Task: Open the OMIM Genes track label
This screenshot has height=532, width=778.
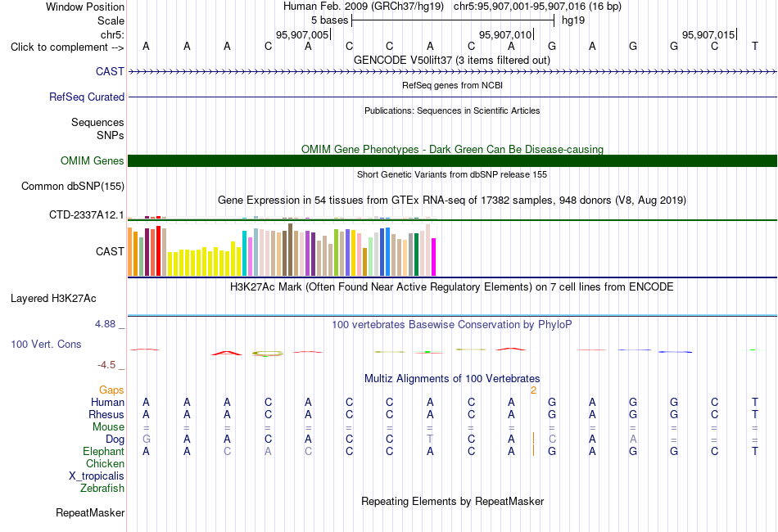Action: coord(92,160)
